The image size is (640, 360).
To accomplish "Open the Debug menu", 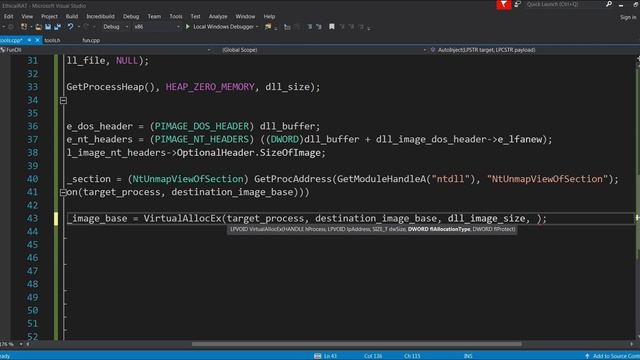I will pyautogui.click(x=131, y=16).
